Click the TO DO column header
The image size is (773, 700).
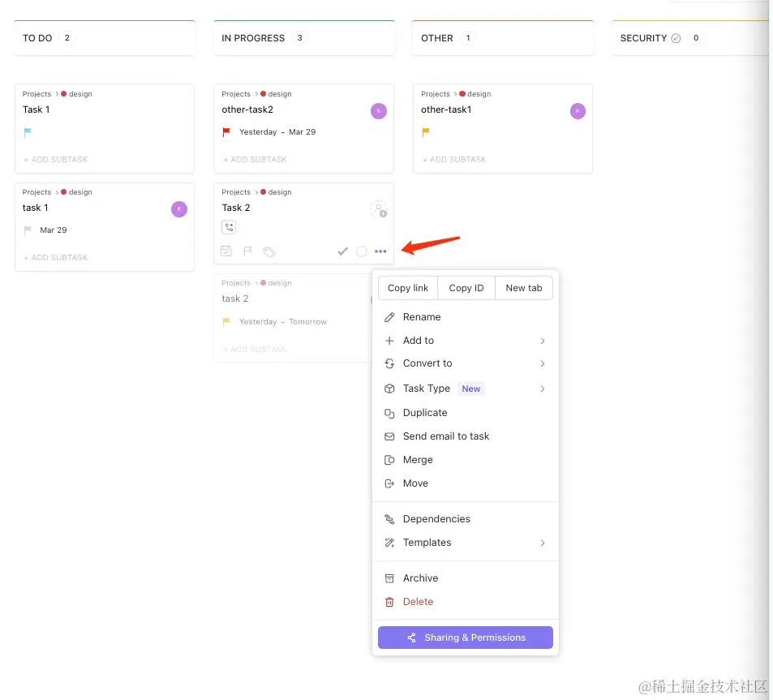pos(105,38)
